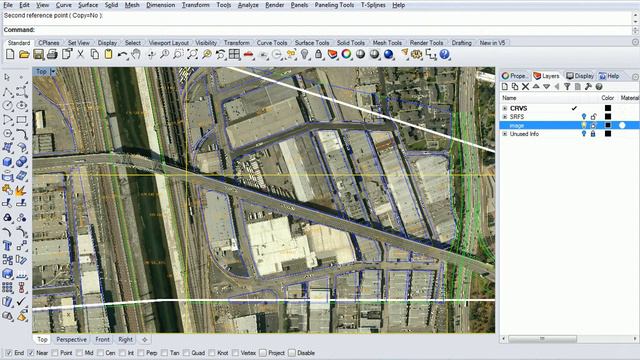Toggle visibility bulb of SRFS layer
The width and height of the screenshot is (640, 360).
point(584,117)
